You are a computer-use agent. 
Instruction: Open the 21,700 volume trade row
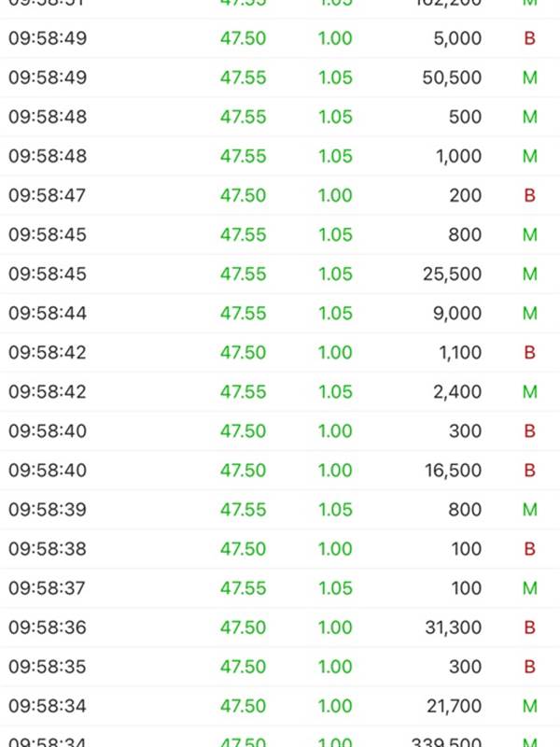(x=280, y=706)
